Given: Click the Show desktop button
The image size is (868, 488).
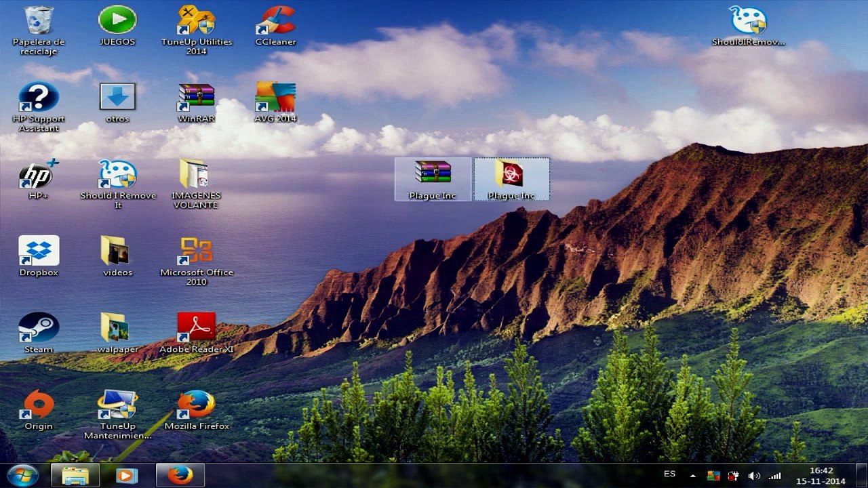Looking at the screenshot, I should [x=863, y=476].
